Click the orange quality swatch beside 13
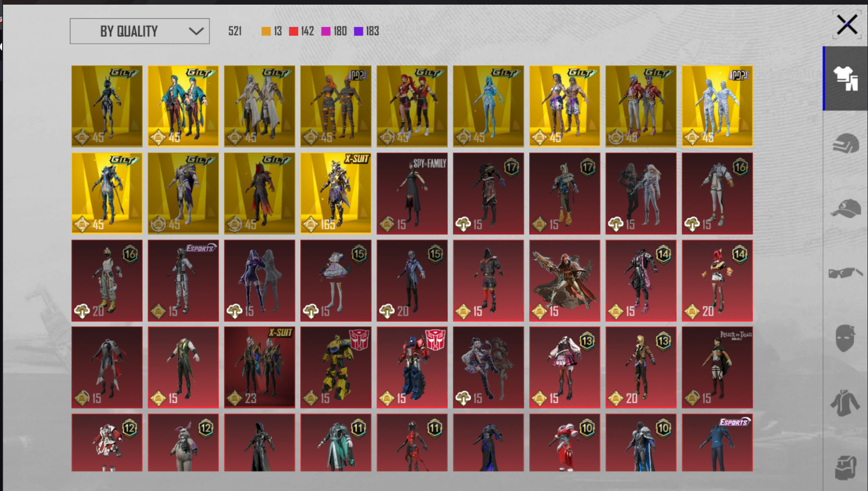This screenshot has width=868, height=491. coord(266,31)
